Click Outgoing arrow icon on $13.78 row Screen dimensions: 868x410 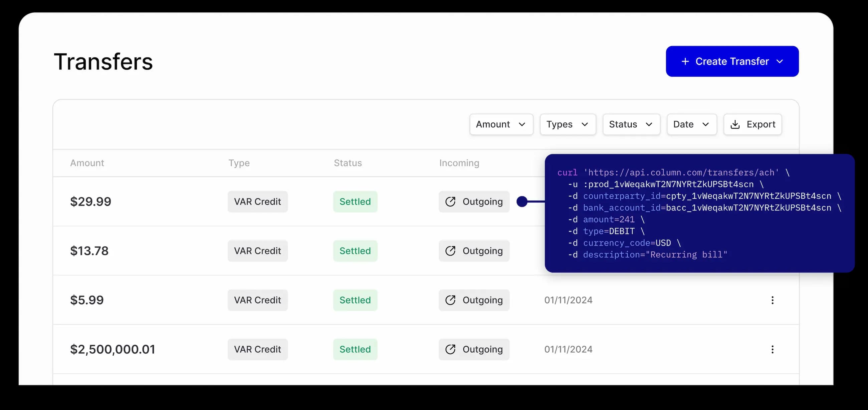tap(450, 251)
